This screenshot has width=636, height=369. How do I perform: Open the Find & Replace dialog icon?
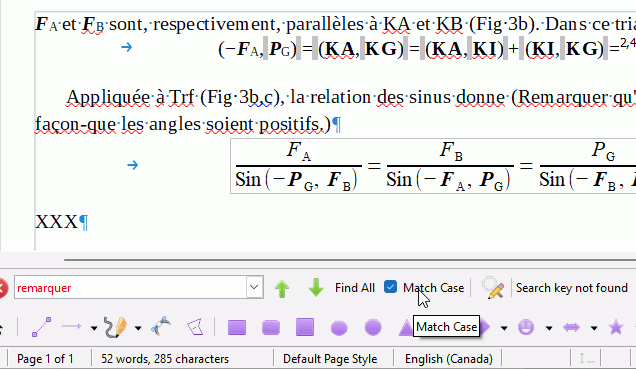pos(493,288)
